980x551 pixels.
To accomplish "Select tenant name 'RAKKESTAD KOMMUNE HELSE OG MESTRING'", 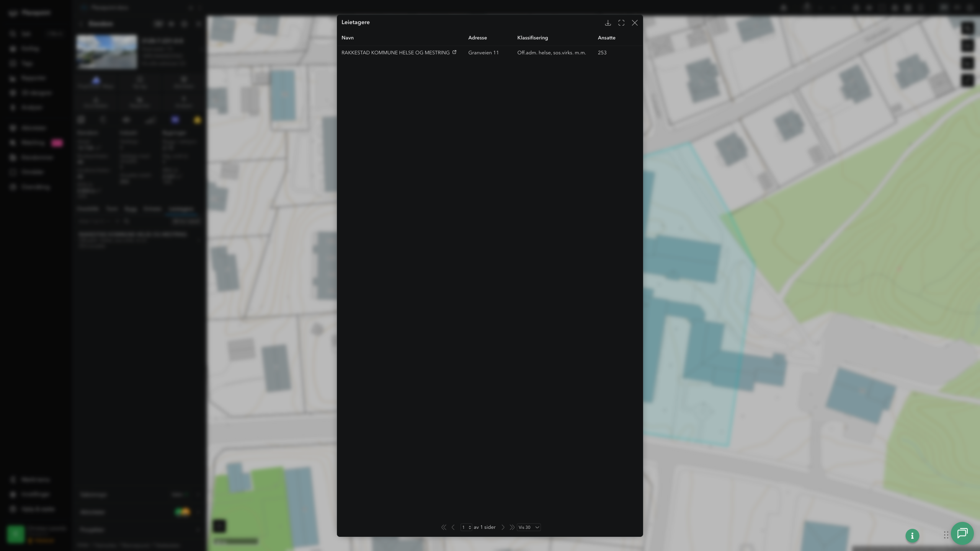I will coord(395,53).
